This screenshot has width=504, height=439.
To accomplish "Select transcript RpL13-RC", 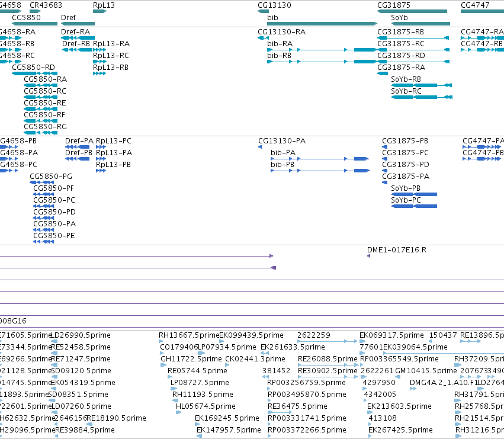I will tap(111, 55).
